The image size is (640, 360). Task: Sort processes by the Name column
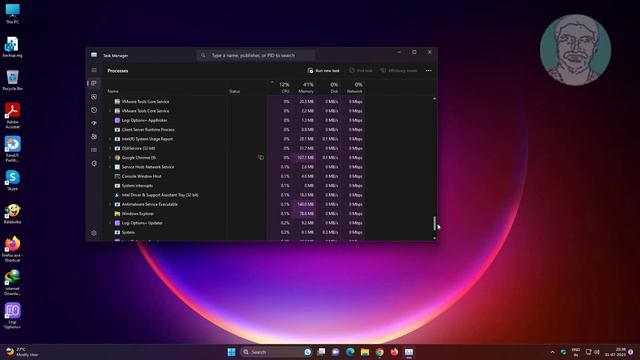pyautogui.click(x=113, y=91)
